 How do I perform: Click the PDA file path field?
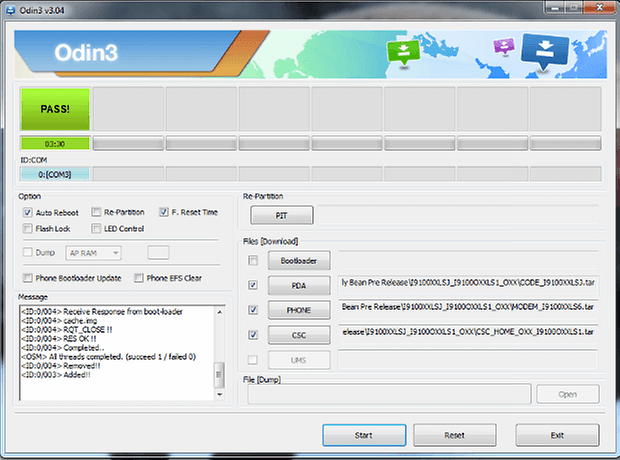click(469, 285)
